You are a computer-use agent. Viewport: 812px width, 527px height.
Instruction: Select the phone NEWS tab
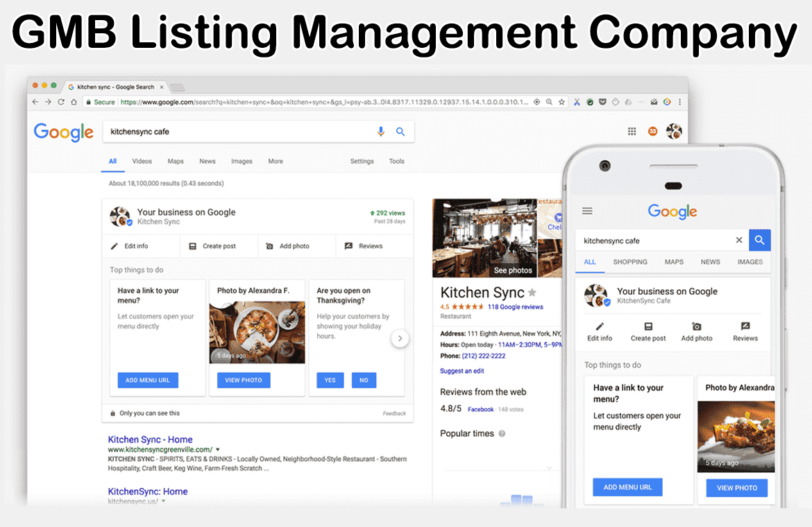tap(711, 261)
